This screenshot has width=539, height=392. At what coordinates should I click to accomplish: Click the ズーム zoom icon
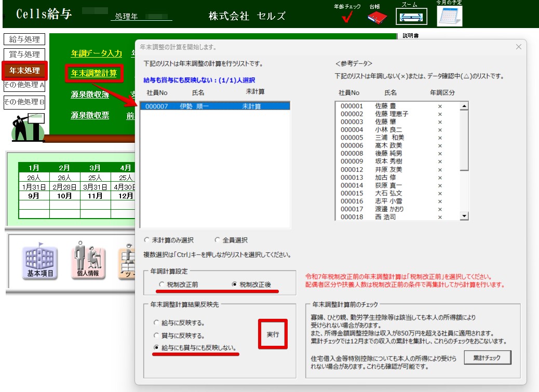pyautogui.click(x=411, y=16)
